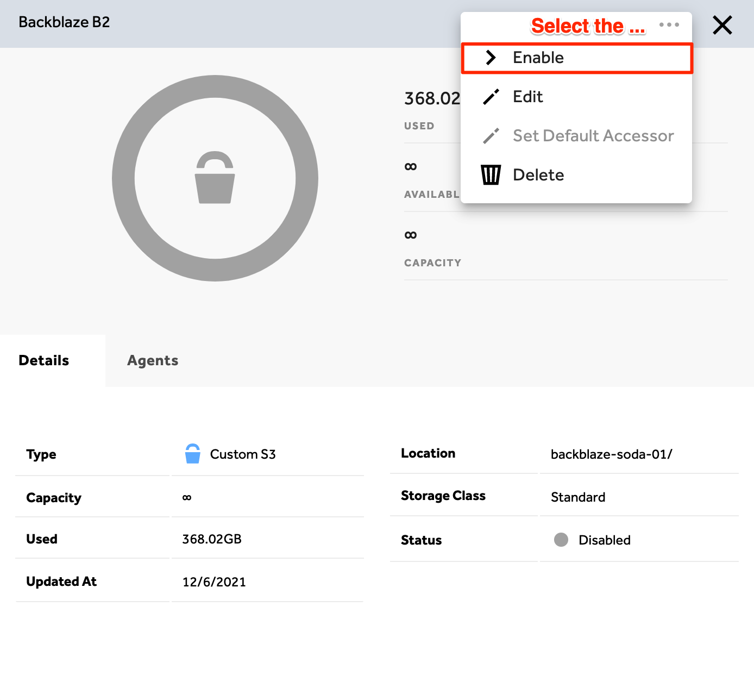The height and width of the screenshot is (700, 754).
Task: Click the grey bucket icon in circle
Action: point(215,178)
